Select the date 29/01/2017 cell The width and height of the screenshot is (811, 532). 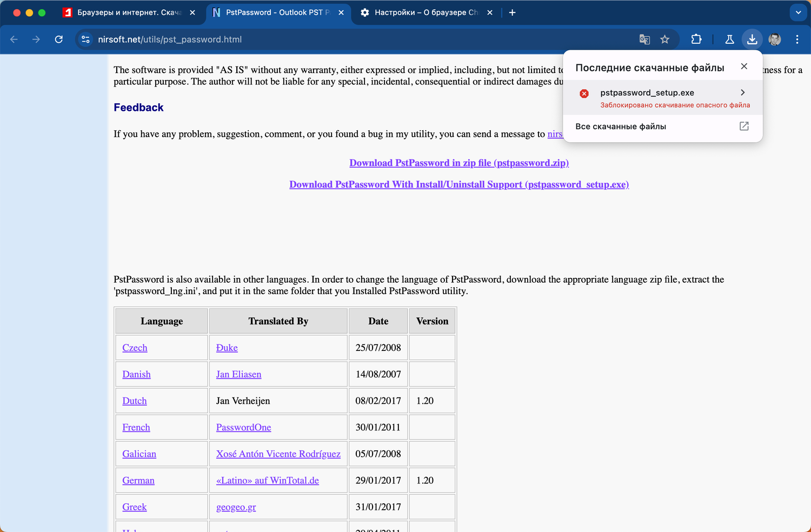378,480
